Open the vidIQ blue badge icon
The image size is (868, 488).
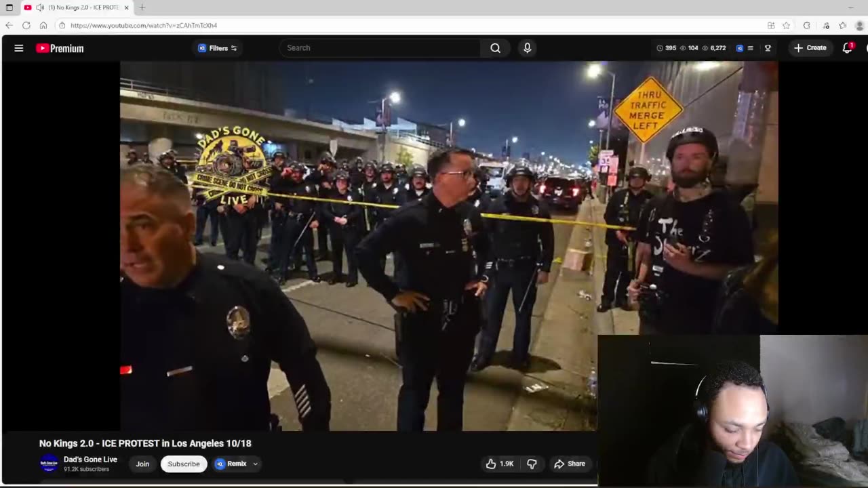point(739,48)
